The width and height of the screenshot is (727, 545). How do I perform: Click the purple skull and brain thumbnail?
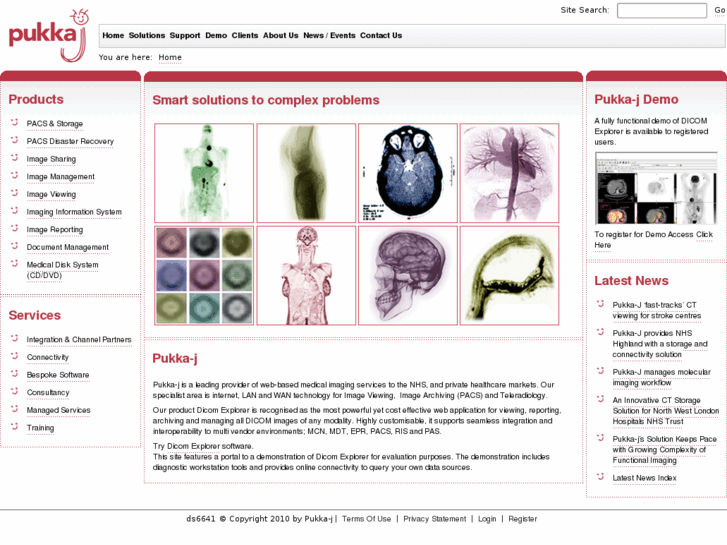click(x=408, y=276)
